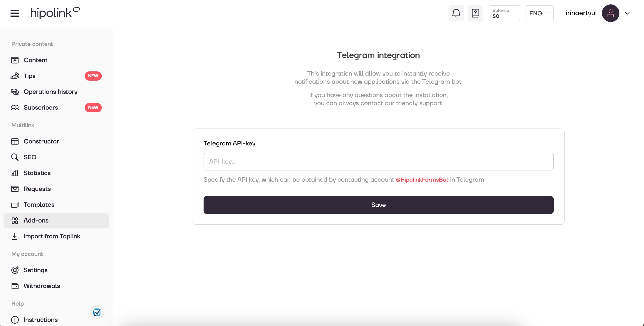The width and height of the screenshot is (644, 326).
Task: Go to Operations history
Action: pyautogui.click(x=56, y=92)
